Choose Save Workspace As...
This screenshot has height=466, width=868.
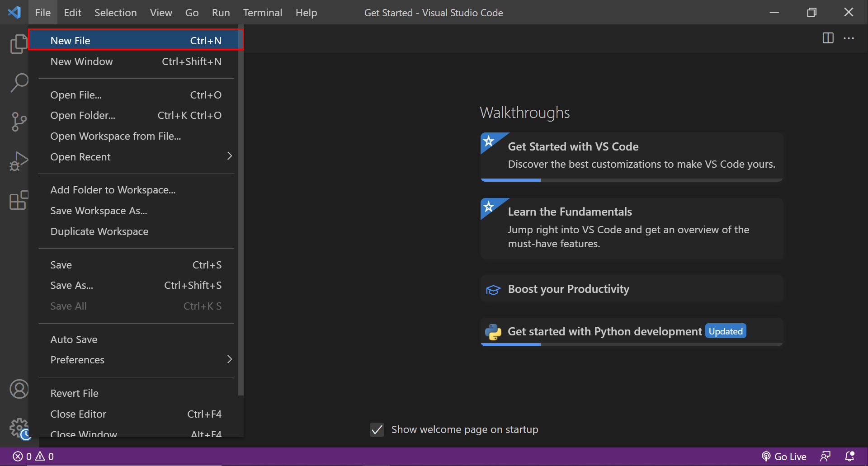[136, 211]
